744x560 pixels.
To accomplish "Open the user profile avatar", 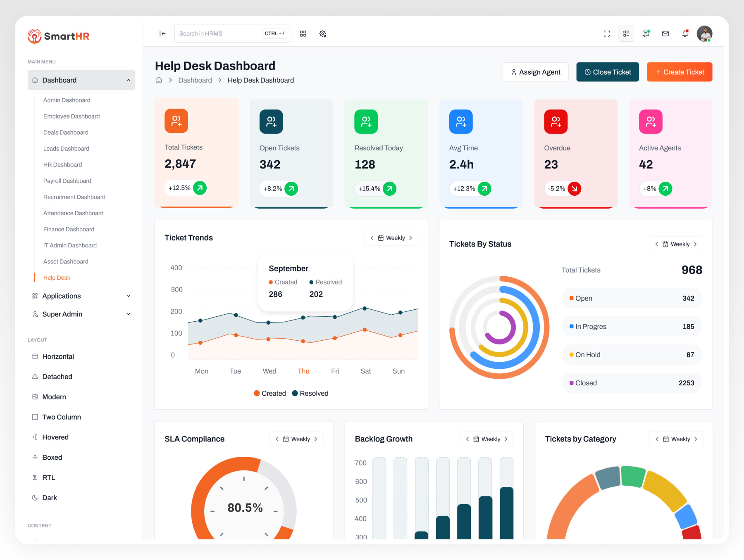I will click(x=704, y=34).
